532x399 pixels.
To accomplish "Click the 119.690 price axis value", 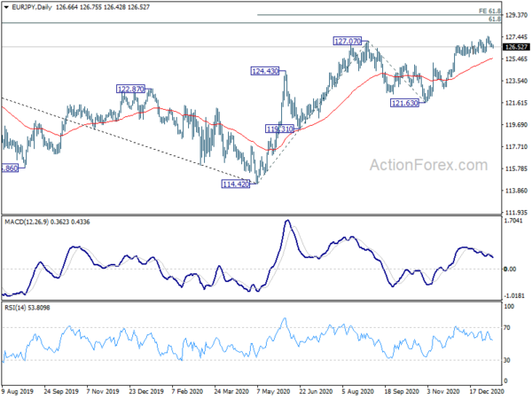I will pyautogui.click(x=516, y=125).
